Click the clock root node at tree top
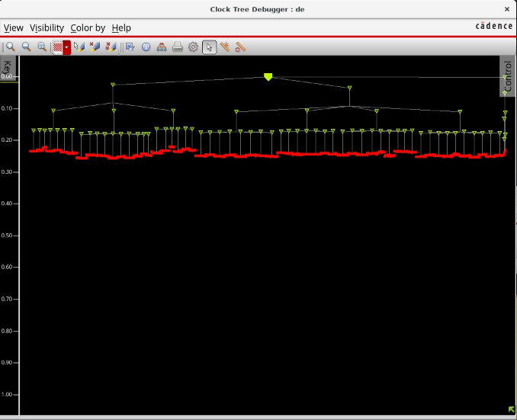This screenshot has height=420, width=517. pyautogui.click(x=268, y=77)
